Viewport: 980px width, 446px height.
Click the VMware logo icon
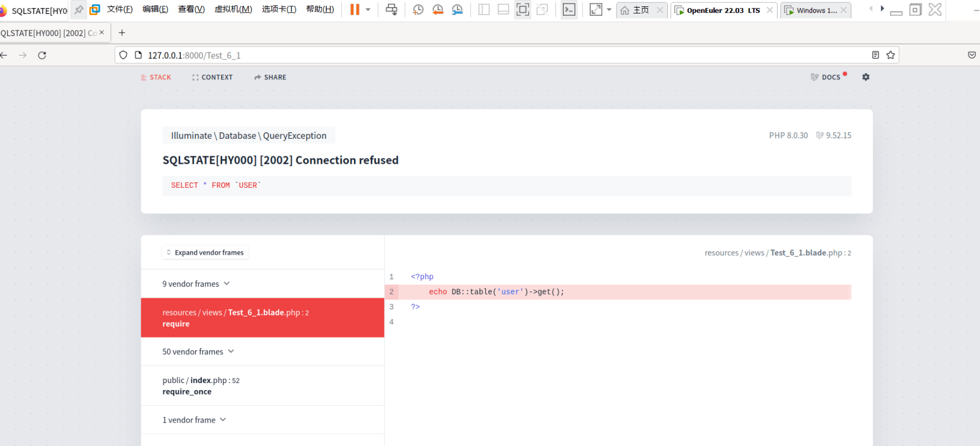94,9
